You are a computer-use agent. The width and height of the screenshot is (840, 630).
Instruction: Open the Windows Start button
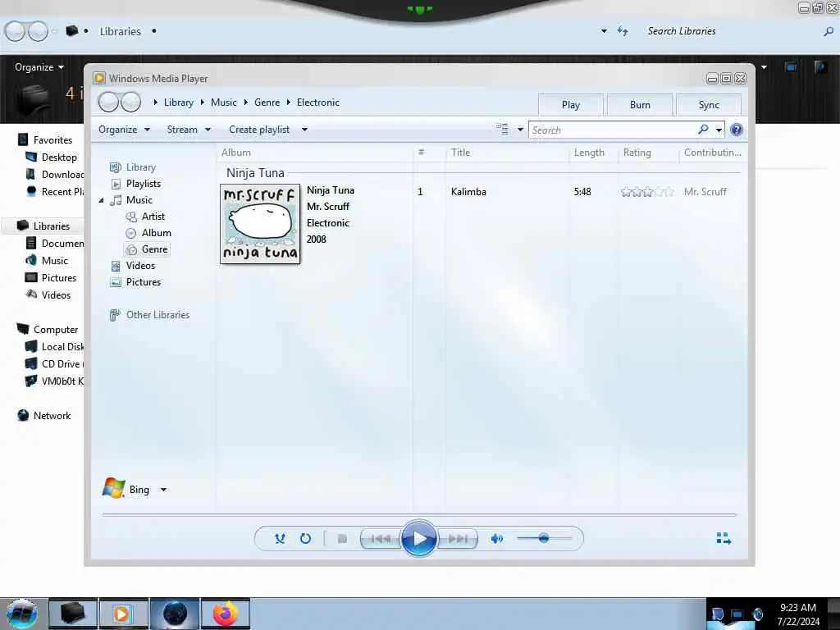coord(22,614)
